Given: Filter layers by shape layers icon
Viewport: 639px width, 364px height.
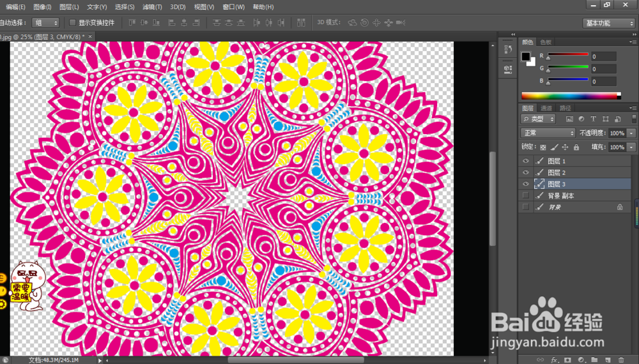Looking at the screenshot, I should pos(606,119).
